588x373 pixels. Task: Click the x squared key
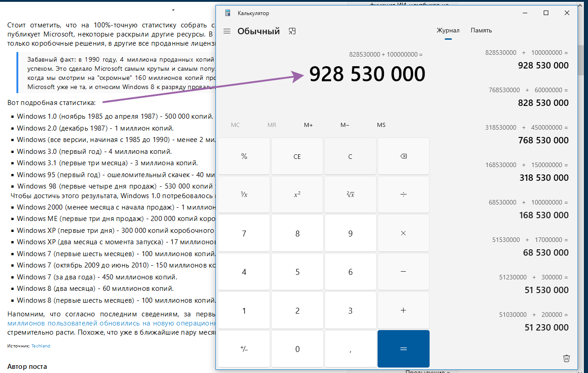[297, 194]
